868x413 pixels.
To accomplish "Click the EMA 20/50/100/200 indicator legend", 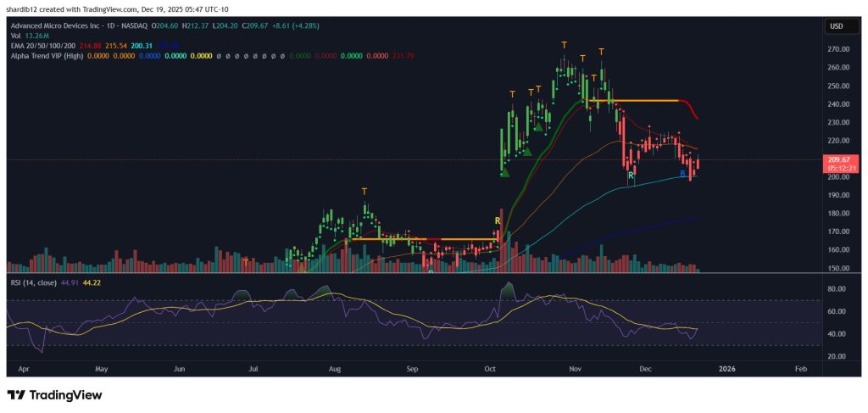I will (x=42, y=47).
